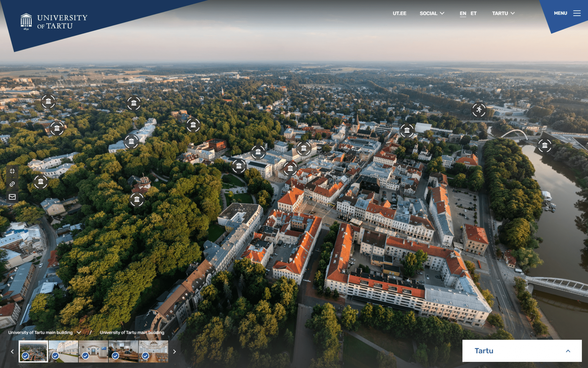Image resolution: width=588 pixels, height=368 pixels.
Task: Exit fullscreen with the collapse arrows icon
Action: 12,171
